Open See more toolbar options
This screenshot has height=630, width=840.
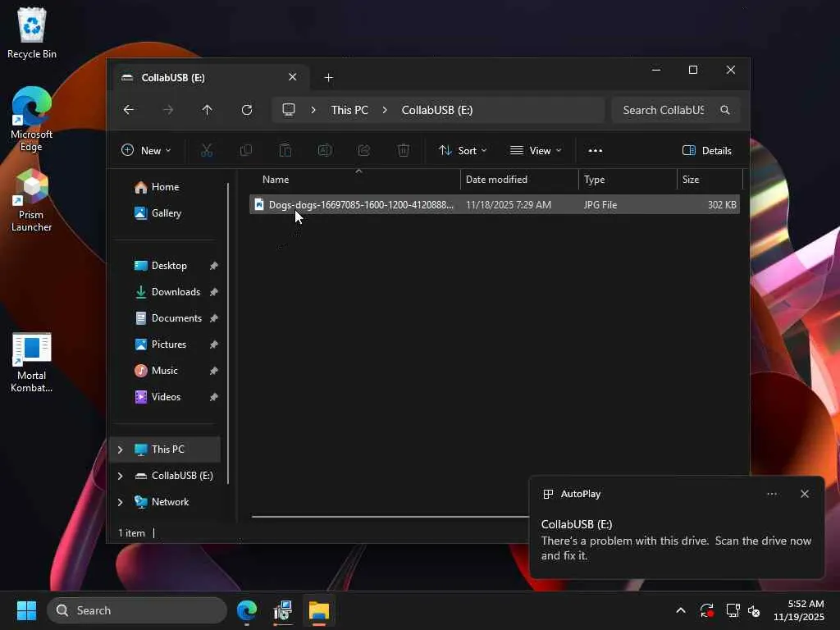coord(596,151)
